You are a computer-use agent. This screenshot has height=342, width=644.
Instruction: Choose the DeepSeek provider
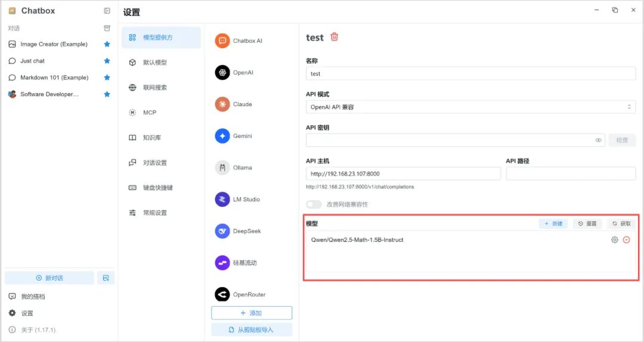tap(252, 231)
